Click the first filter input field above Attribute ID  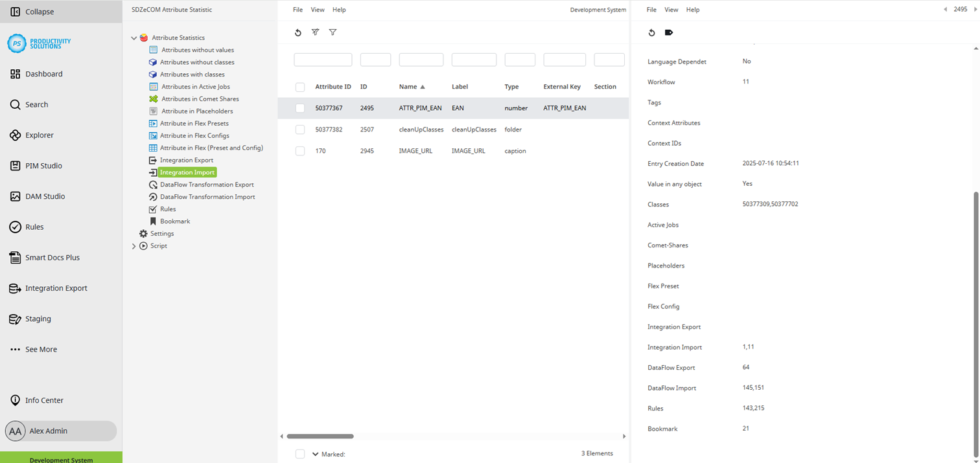click(x=322, y=59)
